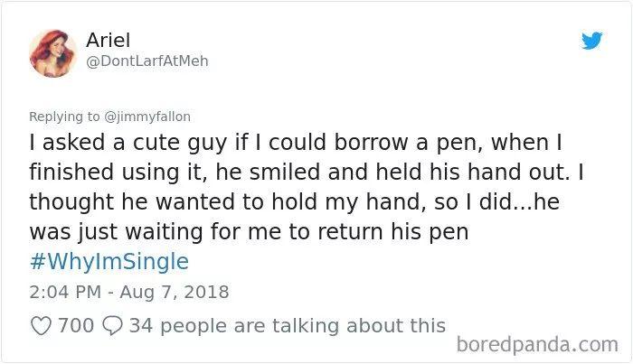The width and height of the screenshot is (633, 364).
Task: Click the boredpanda.com watermark
Action: [537, 344]
